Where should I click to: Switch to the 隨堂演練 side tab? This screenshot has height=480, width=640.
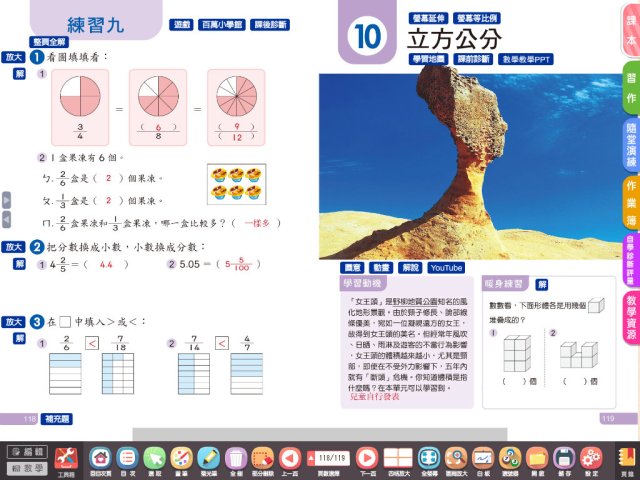(x=630, y=143)
